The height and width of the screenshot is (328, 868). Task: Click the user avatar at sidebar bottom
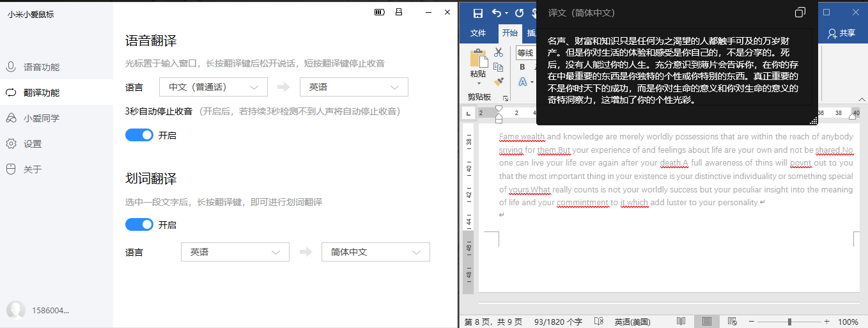[16, 310]
